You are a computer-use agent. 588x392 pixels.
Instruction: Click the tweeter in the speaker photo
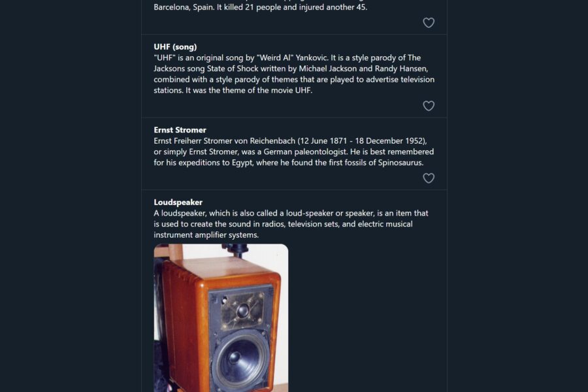tap(242, 311)
